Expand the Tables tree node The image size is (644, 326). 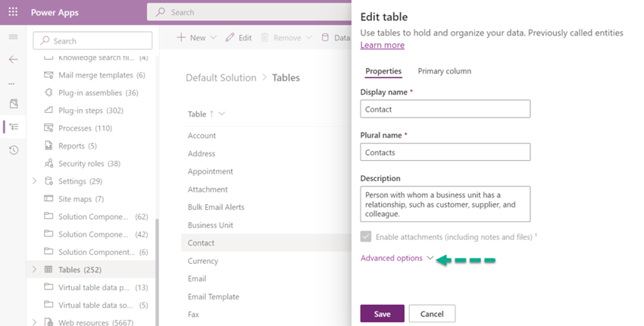(35, 270)
